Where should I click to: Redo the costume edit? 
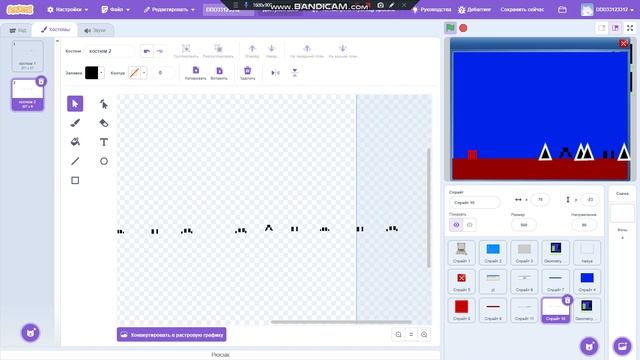coord(160,51)
